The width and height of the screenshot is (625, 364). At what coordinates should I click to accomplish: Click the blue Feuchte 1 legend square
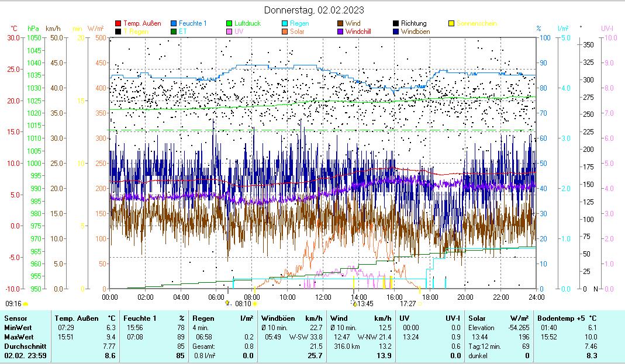pyautogui.click(x=174, y=23)
